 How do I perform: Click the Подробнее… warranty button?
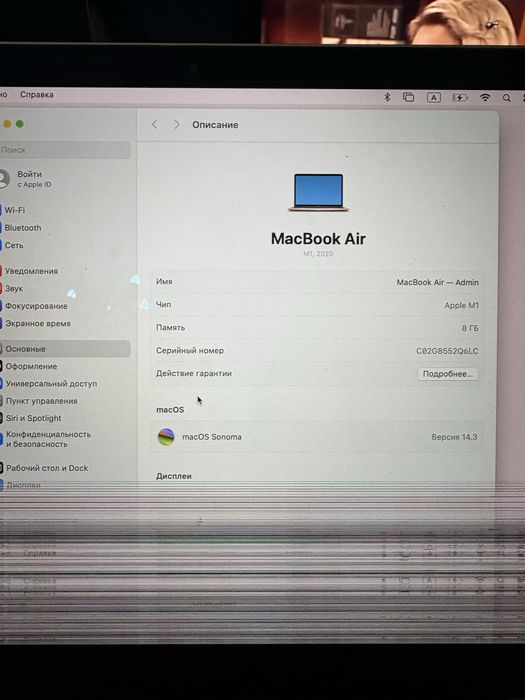(x=448, y=374)
